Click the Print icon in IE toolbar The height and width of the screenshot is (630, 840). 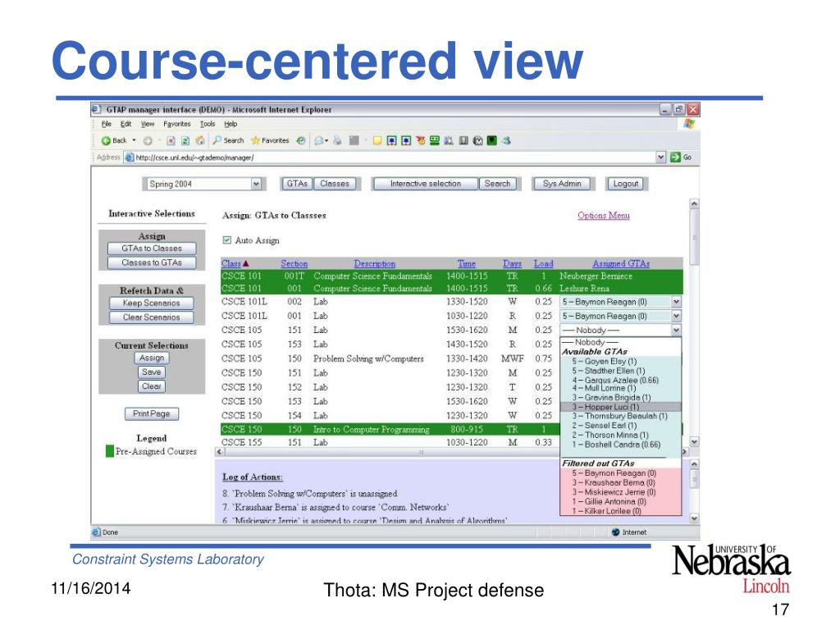point(337,141)
